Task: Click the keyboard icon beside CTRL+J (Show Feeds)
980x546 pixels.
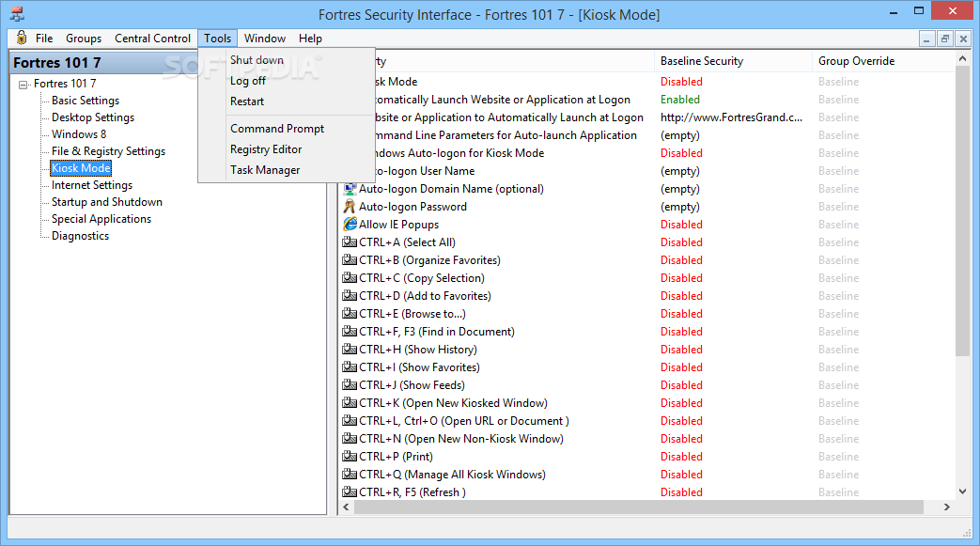Action: coord(350,384)
